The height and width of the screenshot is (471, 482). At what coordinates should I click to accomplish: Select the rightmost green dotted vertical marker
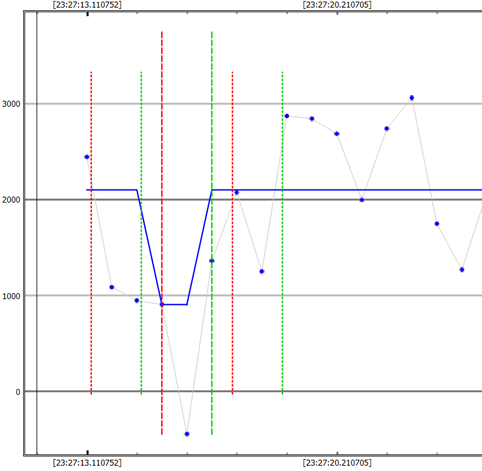click(282, 233)
